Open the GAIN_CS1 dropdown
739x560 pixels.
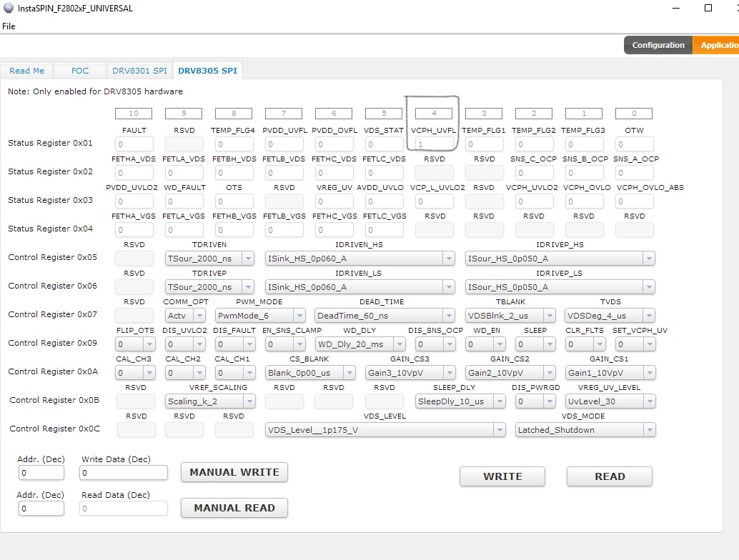pyautogui.click(x=610, y=373)
